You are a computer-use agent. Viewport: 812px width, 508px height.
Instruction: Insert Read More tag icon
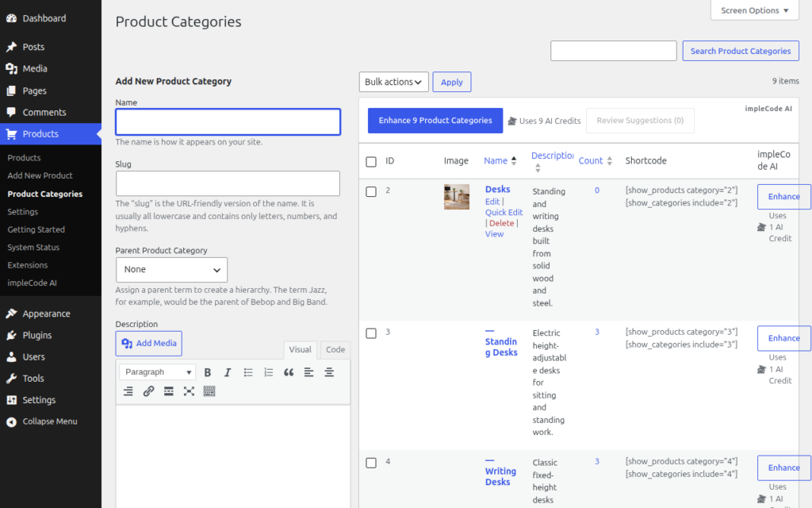tap(169, 391)
